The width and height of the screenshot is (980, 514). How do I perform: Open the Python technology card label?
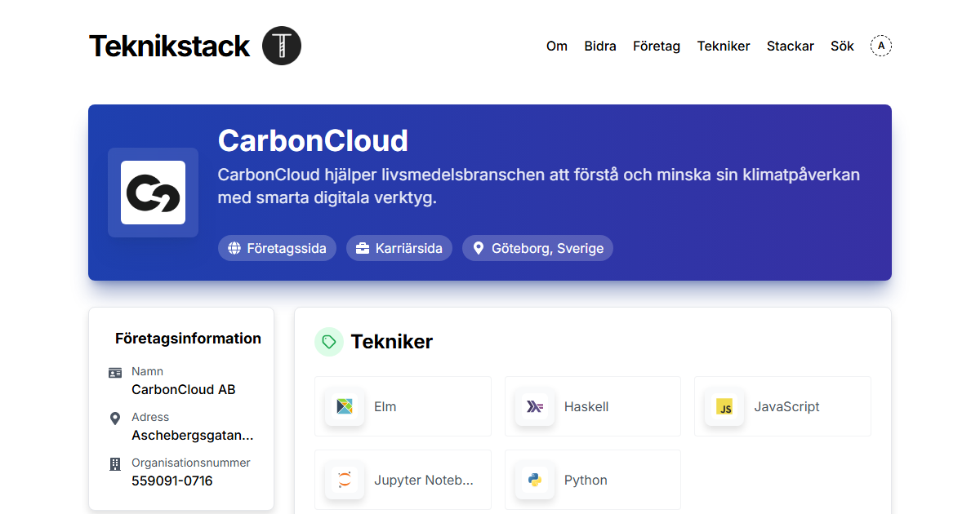pos(586,480)
